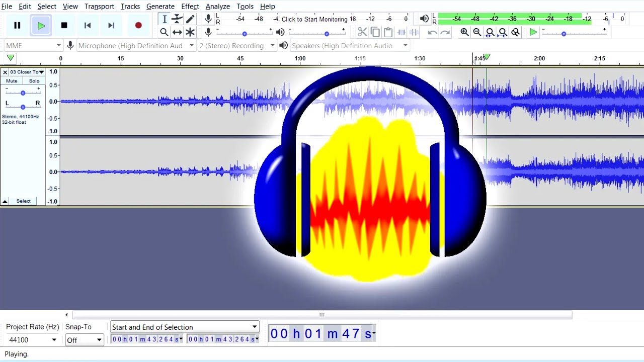Select the Multi-Tool asterisk
The image size is (644, 362).
[190, 32]
